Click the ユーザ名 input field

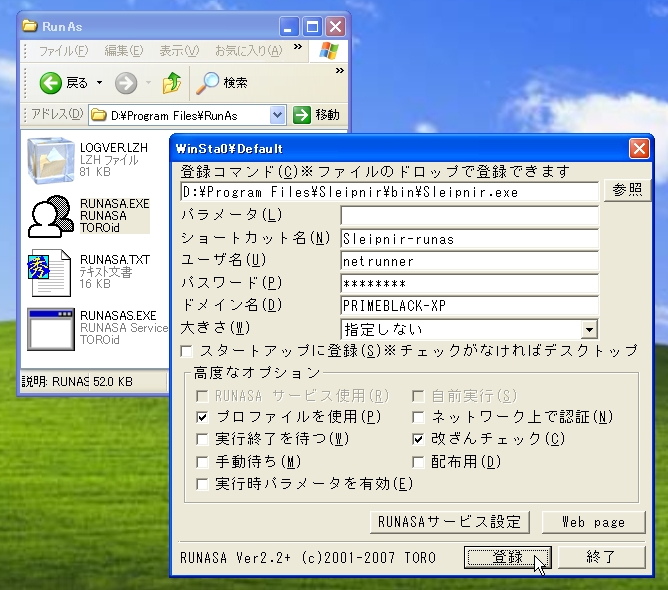pos(468,261)
